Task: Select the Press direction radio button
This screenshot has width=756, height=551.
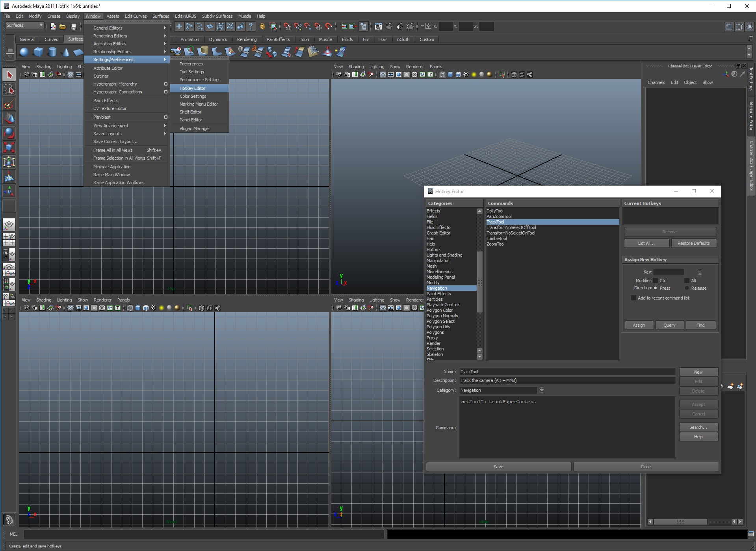Action: [x=656, y=288]
